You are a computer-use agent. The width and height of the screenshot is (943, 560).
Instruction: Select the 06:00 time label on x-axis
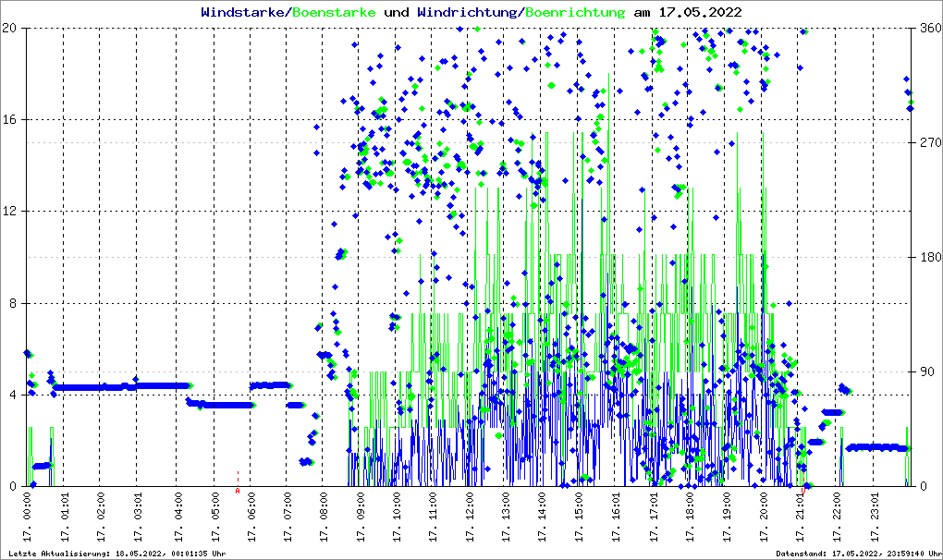250,518
